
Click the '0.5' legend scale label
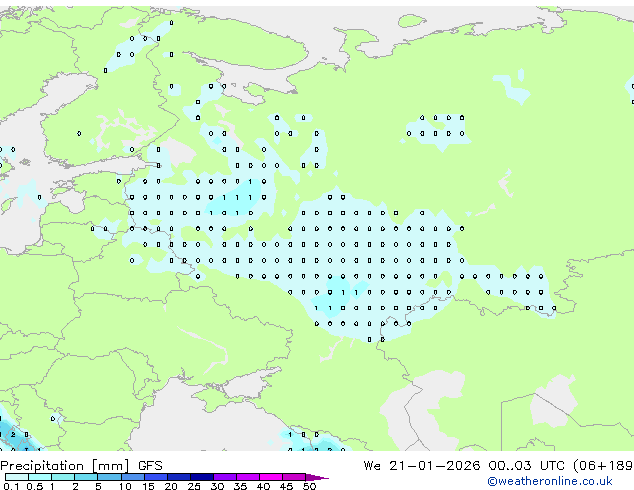(35, 486)
